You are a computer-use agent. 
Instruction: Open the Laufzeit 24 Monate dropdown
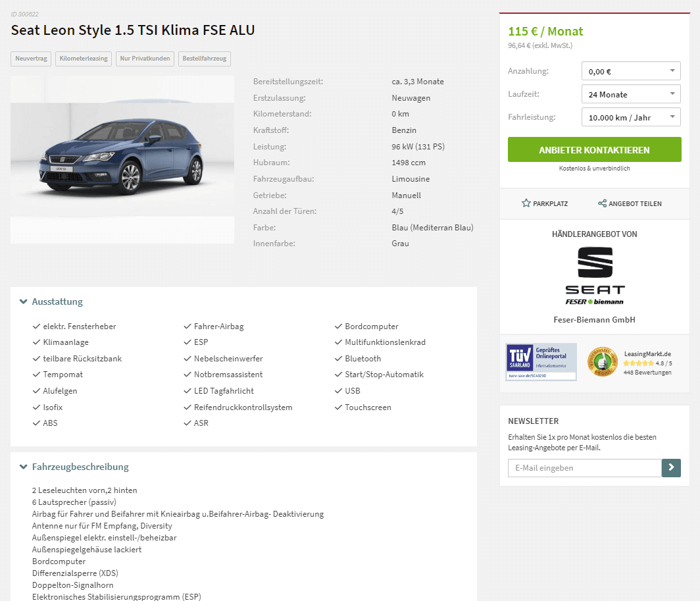[631, 94]
